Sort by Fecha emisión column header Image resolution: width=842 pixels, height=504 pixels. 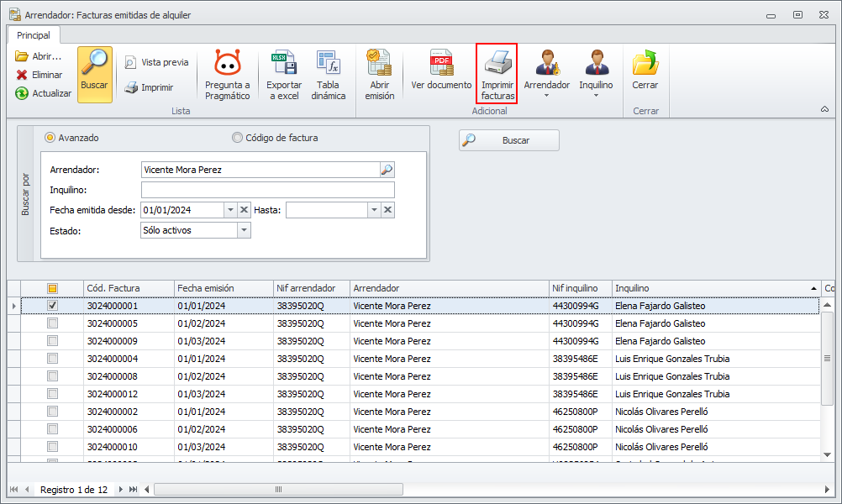point(224,288)
